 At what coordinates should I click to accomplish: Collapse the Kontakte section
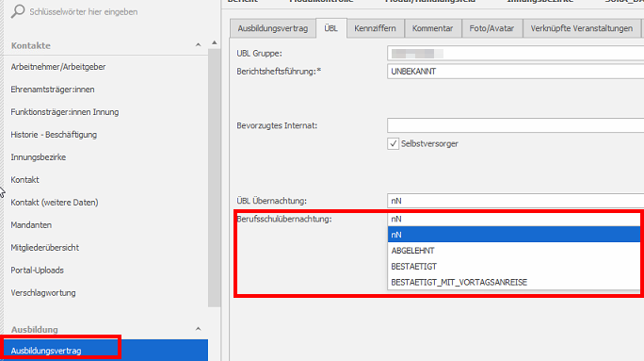point(198,45)
